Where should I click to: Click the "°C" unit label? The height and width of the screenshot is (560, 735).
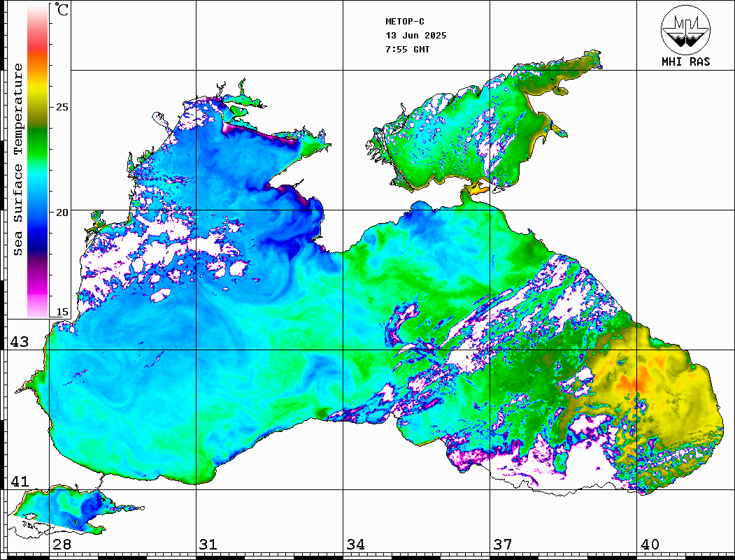pyautogui.click(x=62, y=9)
